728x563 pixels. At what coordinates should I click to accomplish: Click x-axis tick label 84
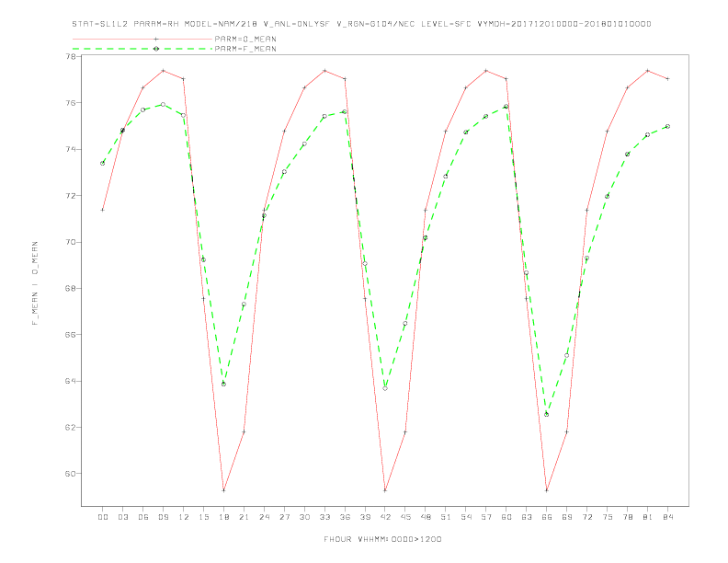(x=668, y=517)
